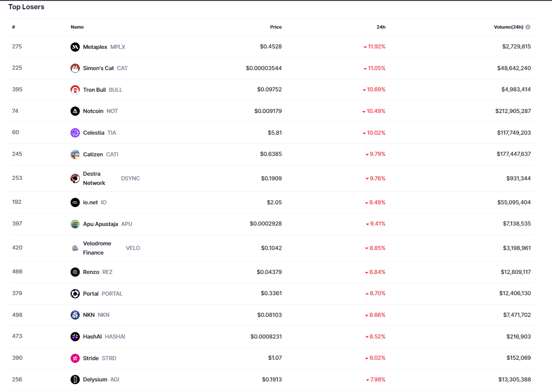Viewport: 552px width, 392px height.
Task: Click the Notcoin triangle logo icon
Action: (75, 111)
